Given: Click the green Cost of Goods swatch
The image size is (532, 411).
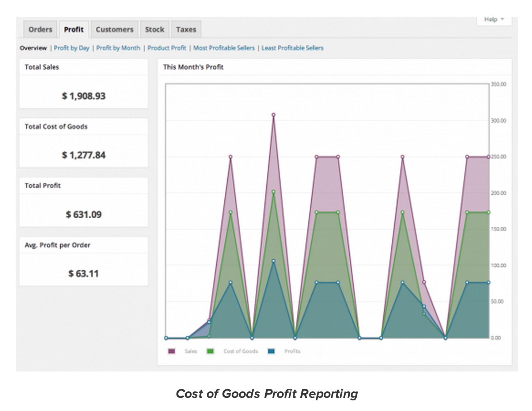Looking at the screenshot, I should coord(210,351).
